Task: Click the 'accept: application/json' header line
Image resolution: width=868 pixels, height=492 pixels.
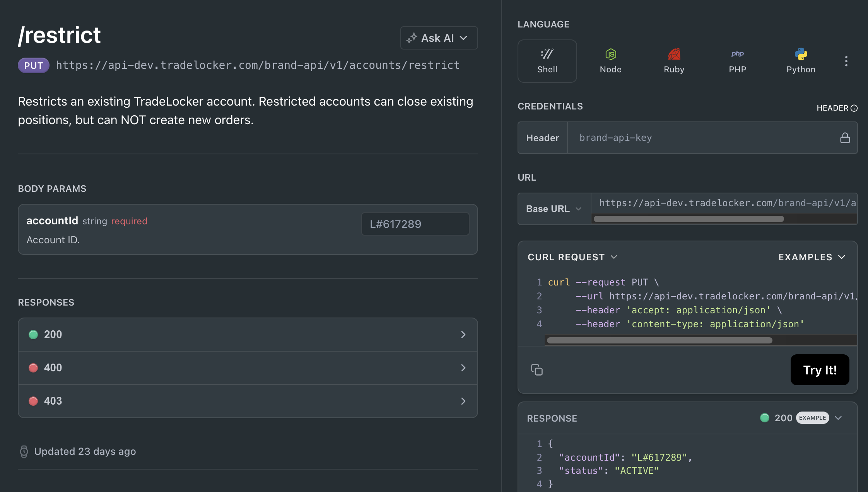Action: tap(679, 310)
